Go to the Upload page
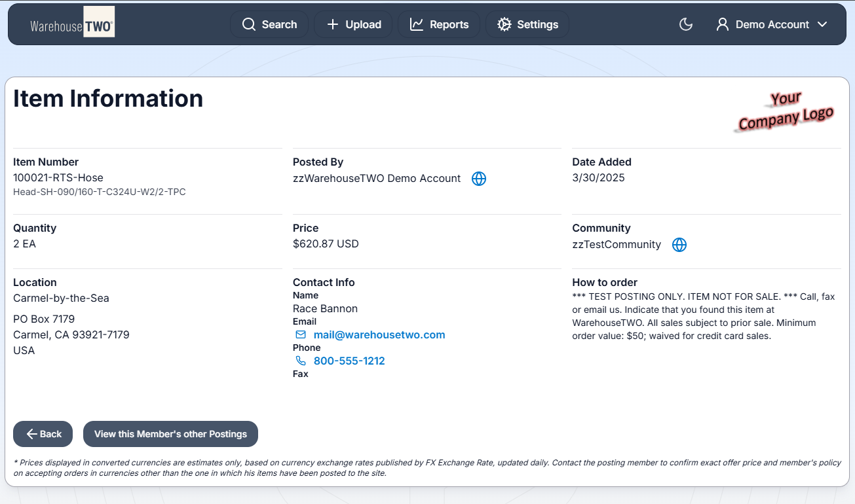 pos(363,25)
